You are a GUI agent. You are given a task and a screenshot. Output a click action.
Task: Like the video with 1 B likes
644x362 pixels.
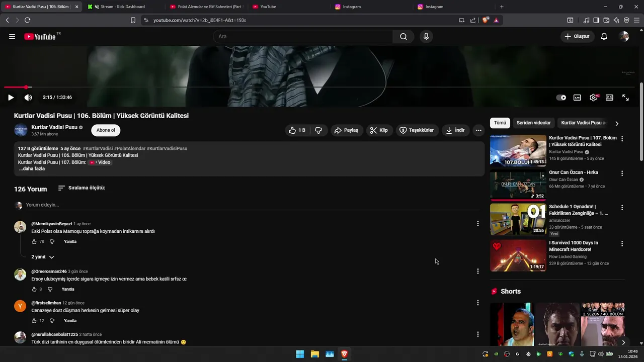pyautogui.click(x=297, y=130)
